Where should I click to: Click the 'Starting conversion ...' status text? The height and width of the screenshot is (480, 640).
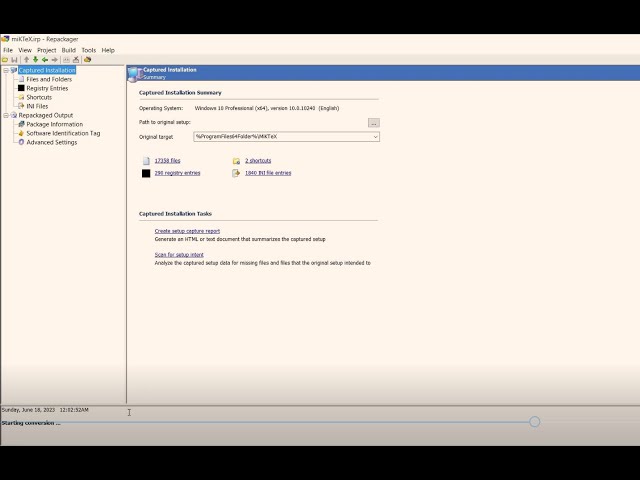pyautogui.click(x=31, y=423)
